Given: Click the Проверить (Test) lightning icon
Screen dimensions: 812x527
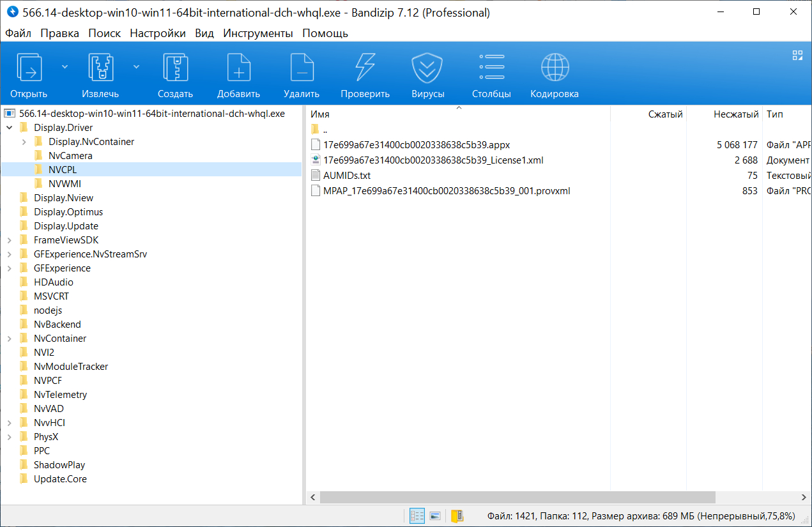Looking at the screenshot, I should (x=365, y=66).
